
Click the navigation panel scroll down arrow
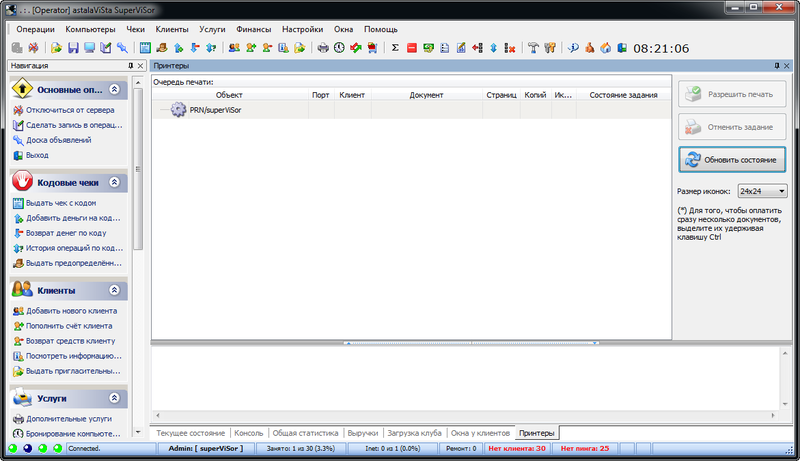tap(138, 432)
